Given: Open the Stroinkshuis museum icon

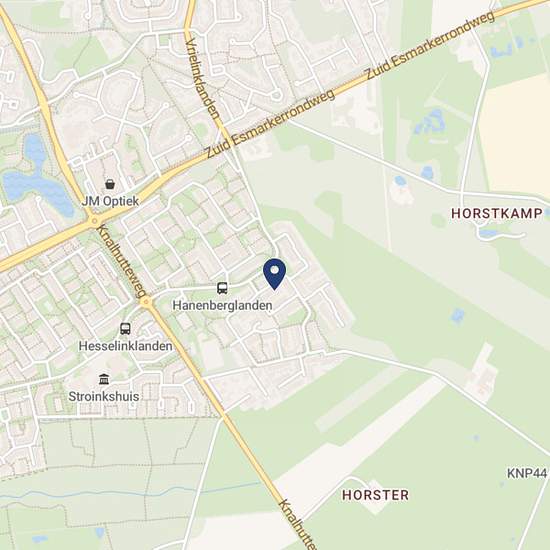Looking at the screenshot, I should coord(104,379).
